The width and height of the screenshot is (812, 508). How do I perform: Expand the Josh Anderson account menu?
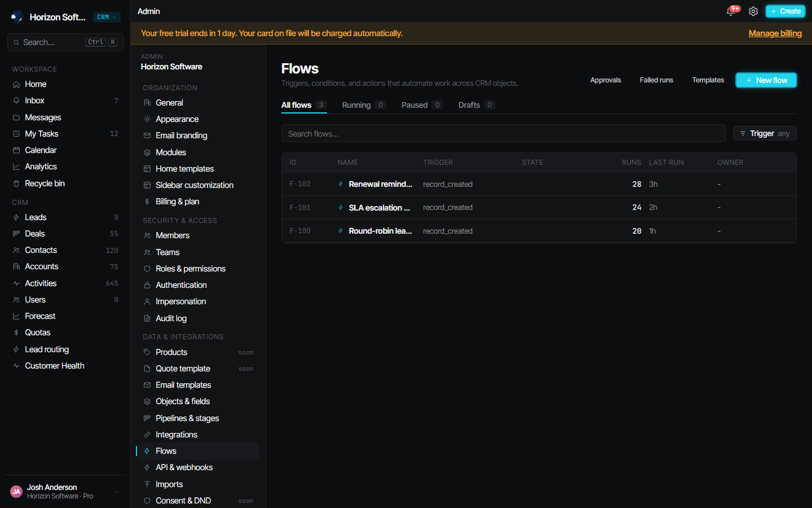[65, 492]
